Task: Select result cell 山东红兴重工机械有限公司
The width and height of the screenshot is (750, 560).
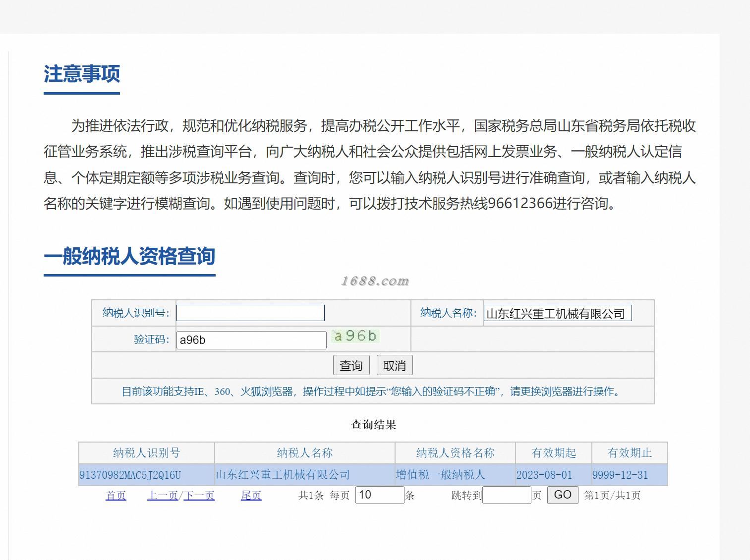Action: tap(305, 475)
